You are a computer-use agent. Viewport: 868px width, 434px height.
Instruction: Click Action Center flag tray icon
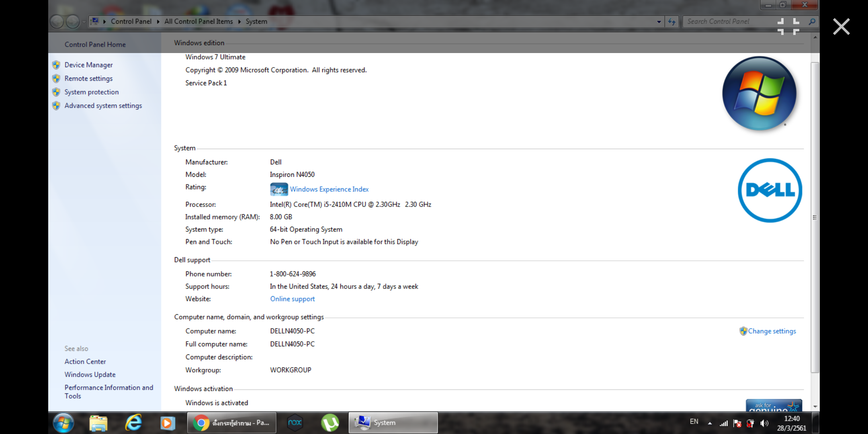(737, 423)
